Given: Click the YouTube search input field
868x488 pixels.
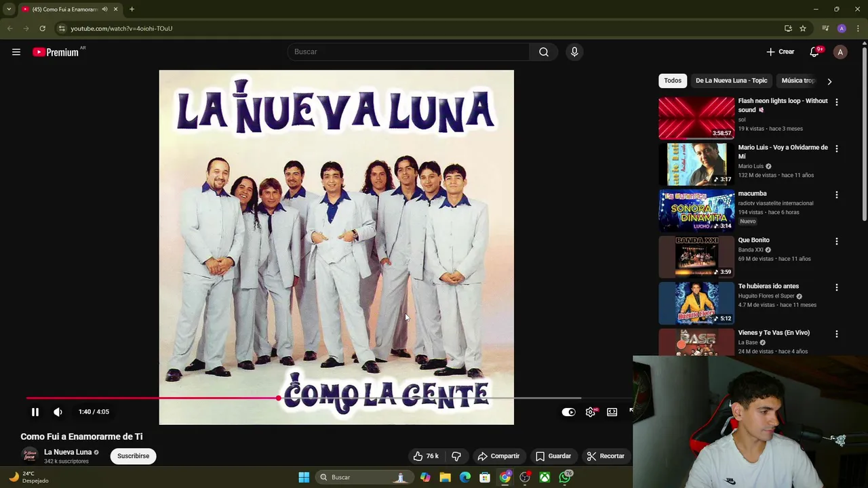Looking at the screenshot, I should tap(409, 52).
